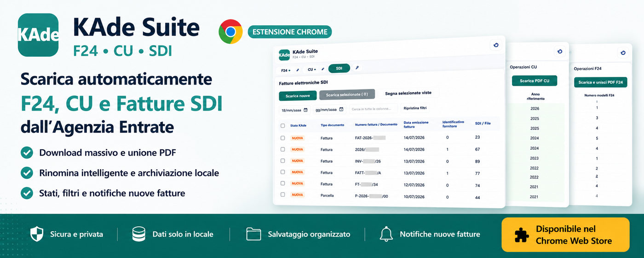This screenshot has height=258, width=644.
Task: Click the SDI / File column header
Action: pyautogui.click(x=483, y=123)
